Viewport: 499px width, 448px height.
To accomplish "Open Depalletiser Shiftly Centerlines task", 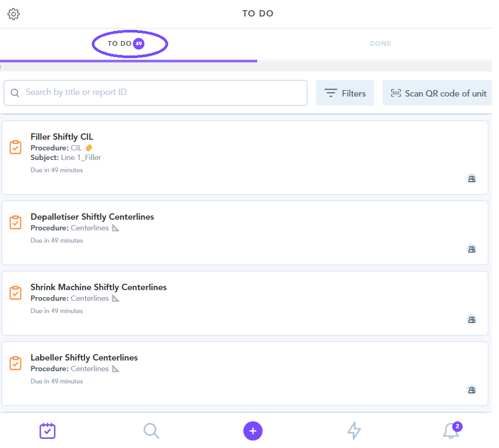I will pos(92,217).
